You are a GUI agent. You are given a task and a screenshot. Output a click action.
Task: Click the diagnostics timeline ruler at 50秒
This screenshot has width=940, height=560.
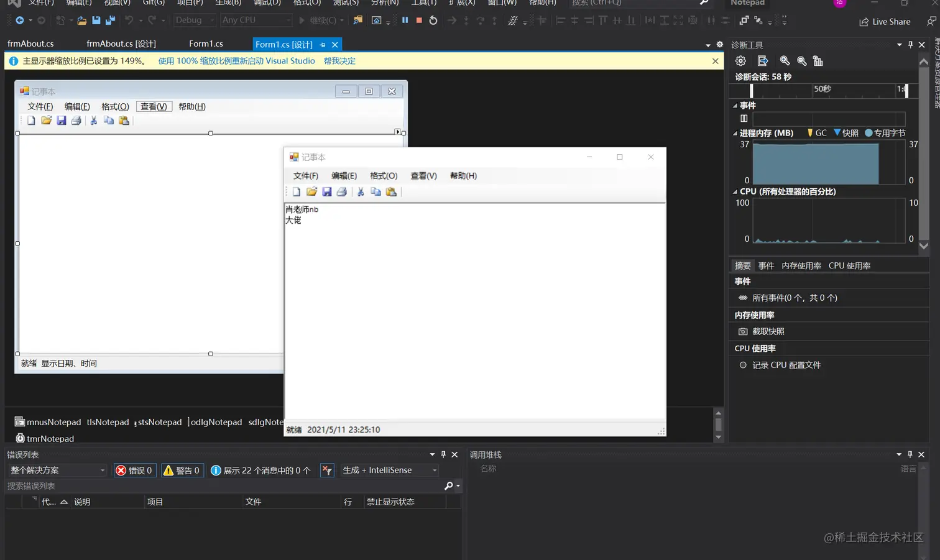tap(822, 90)
